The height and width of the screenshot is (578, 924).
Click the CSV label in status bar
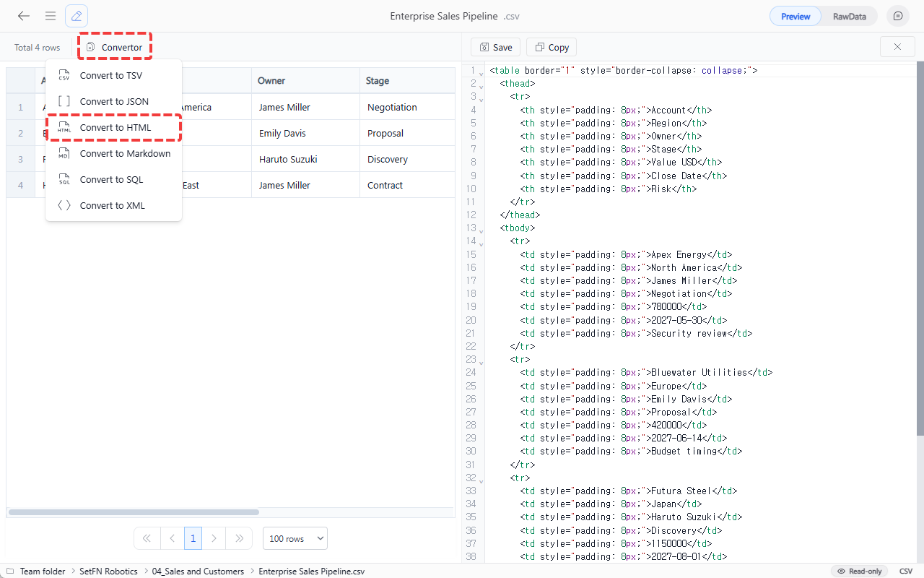[906, 571]
